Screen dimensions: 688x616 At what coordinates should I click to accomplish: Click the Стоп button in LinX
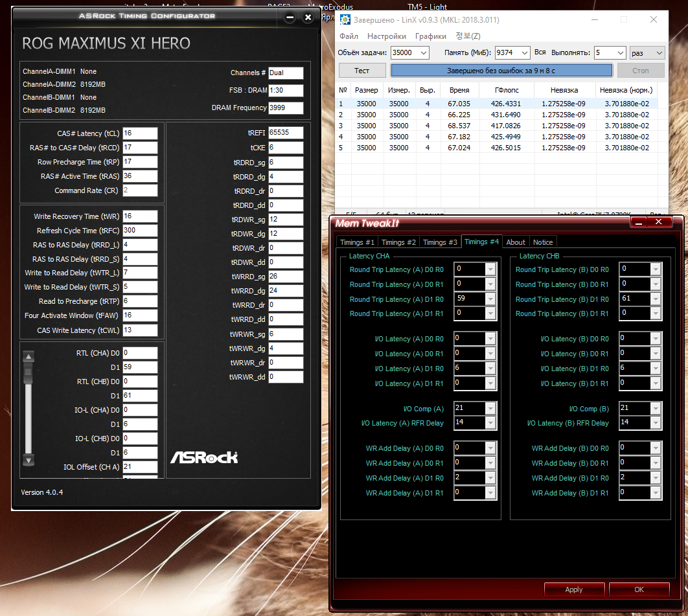(x=641, y=71)
